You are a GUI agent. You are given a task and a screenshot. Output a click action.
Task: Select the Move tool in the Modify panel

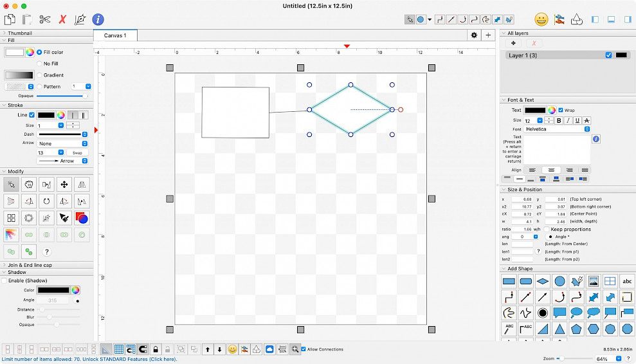(64, 185)
